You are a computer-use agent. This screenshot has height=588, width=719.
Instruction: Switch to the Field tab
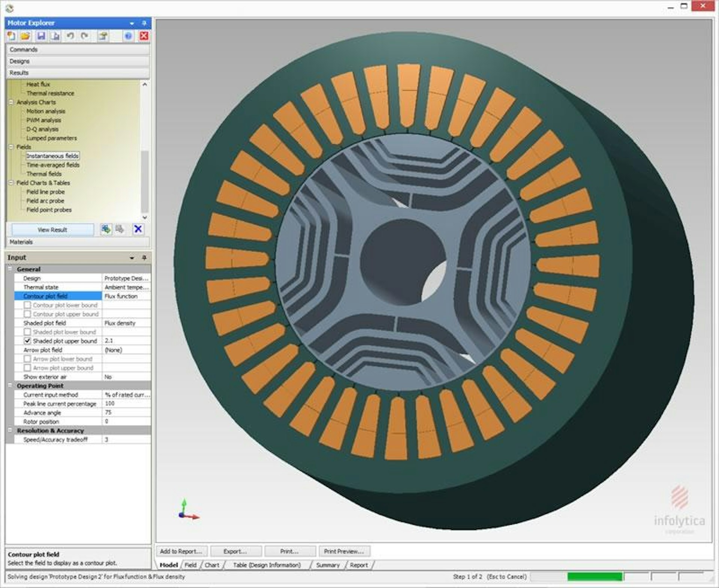pyautogui.click(x=190, y=565)
